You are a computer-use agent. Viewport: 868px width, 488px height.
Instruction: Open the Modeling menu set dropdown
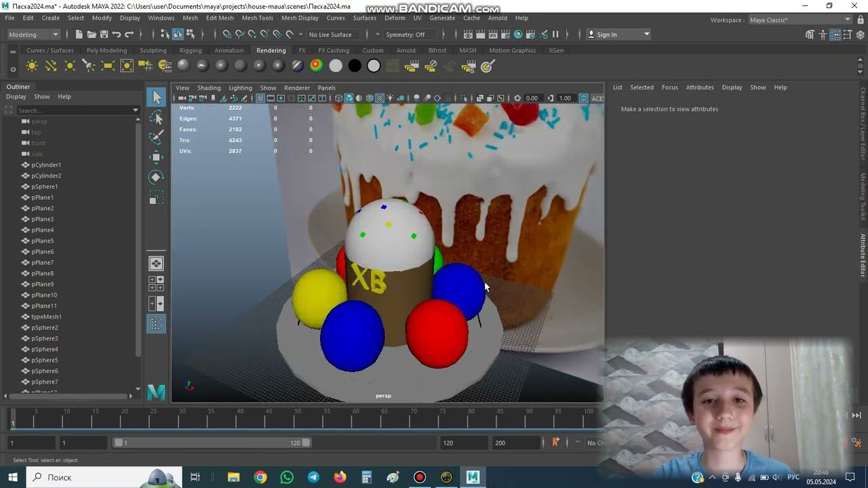click(33, 35)
